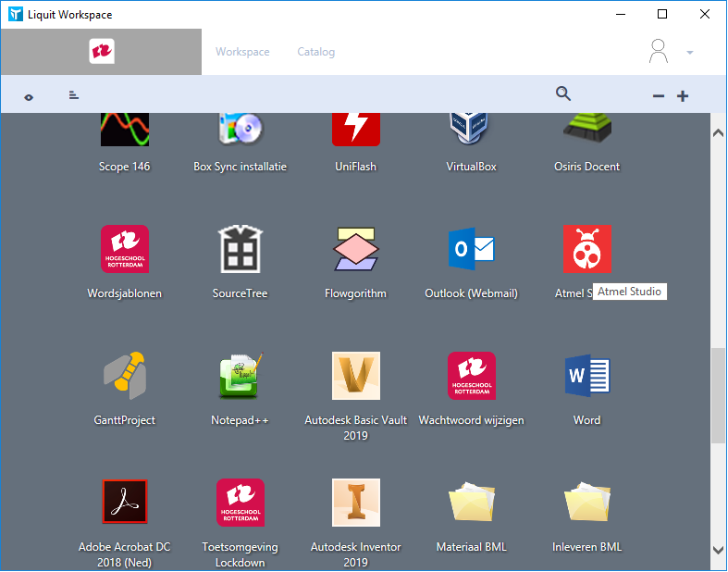Open Adobe Acrobat DC 2018 icon
Screen dimensions: 728x572
coord(125,502)
